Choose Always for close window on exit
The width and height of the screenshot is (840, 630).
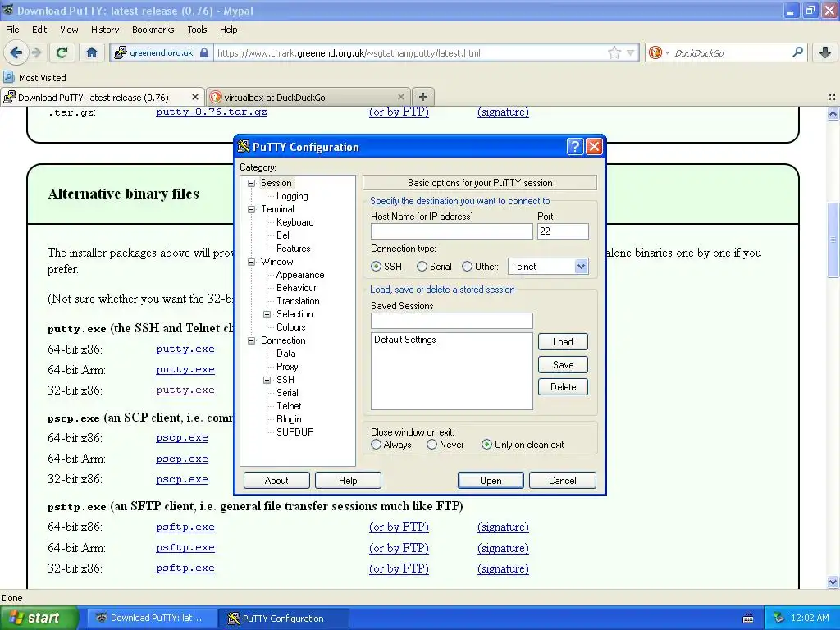(x=376, y=444)
